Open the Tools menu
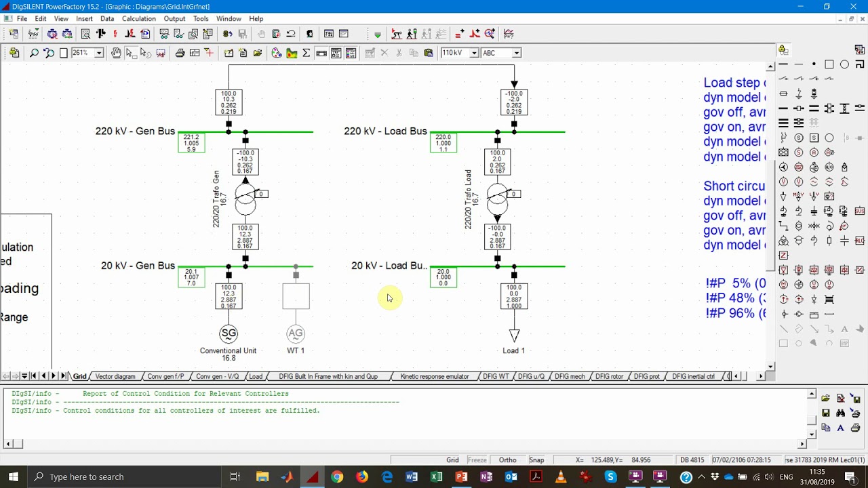 201,18
